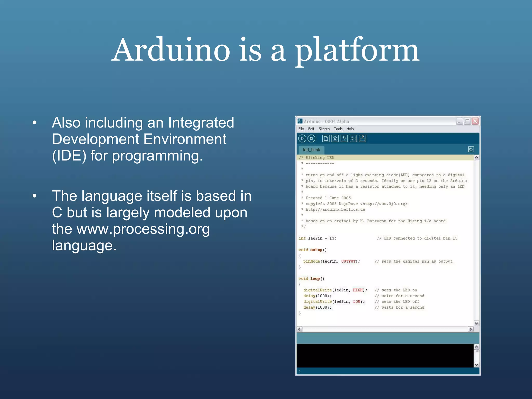
Task: Click the 'digitalWrite(ledPin, HIGH);' line
Action: point(335,290)
